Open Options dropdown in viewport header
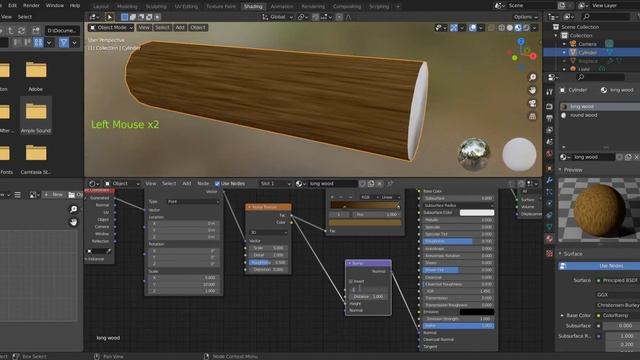Viewport: 640px width, 360px height. pyautogui.click(x=525, y=17)
